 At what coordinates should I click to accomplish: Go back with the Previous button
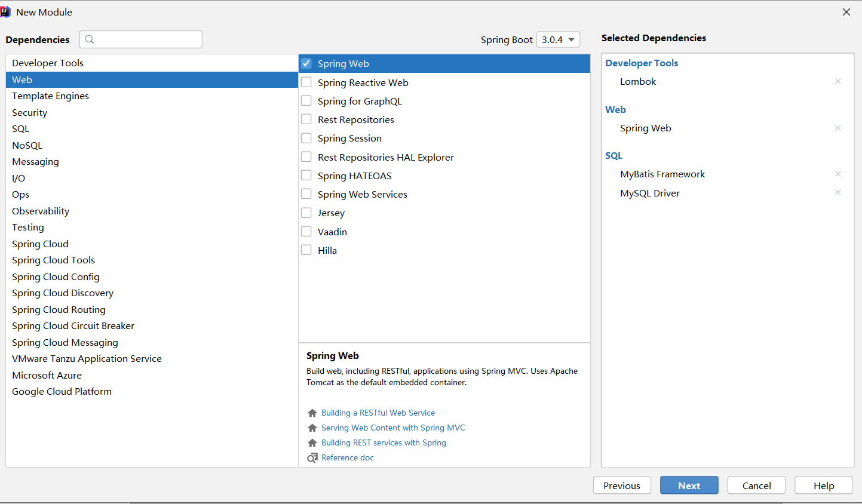tap(621, 485)
